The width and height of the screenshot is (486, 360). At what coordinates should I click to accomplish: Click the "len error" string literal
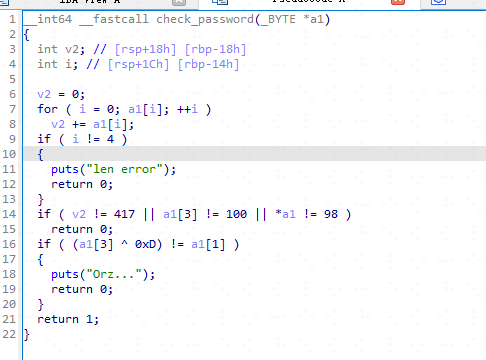[x=124, y=169]
